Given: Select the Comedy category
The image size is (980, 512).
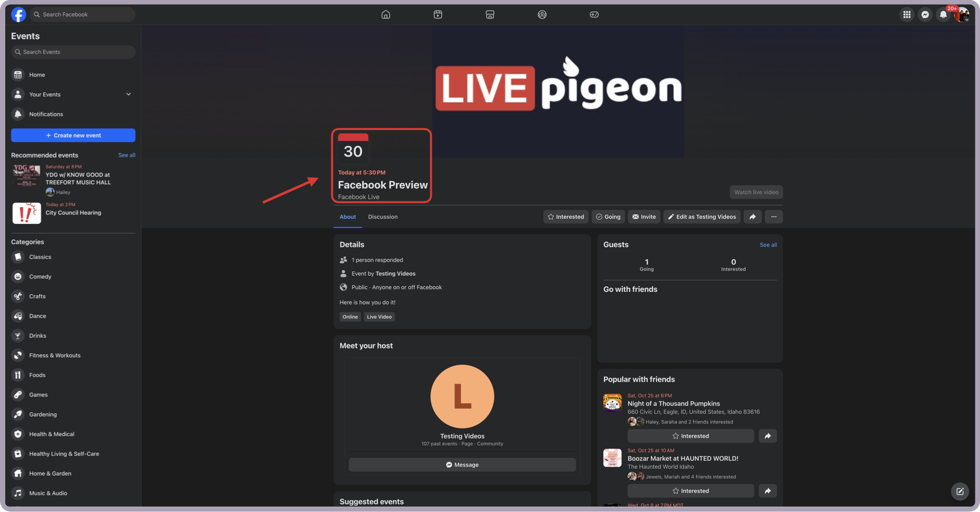Looking at the screenshot, I should click(x=73, y=276).
